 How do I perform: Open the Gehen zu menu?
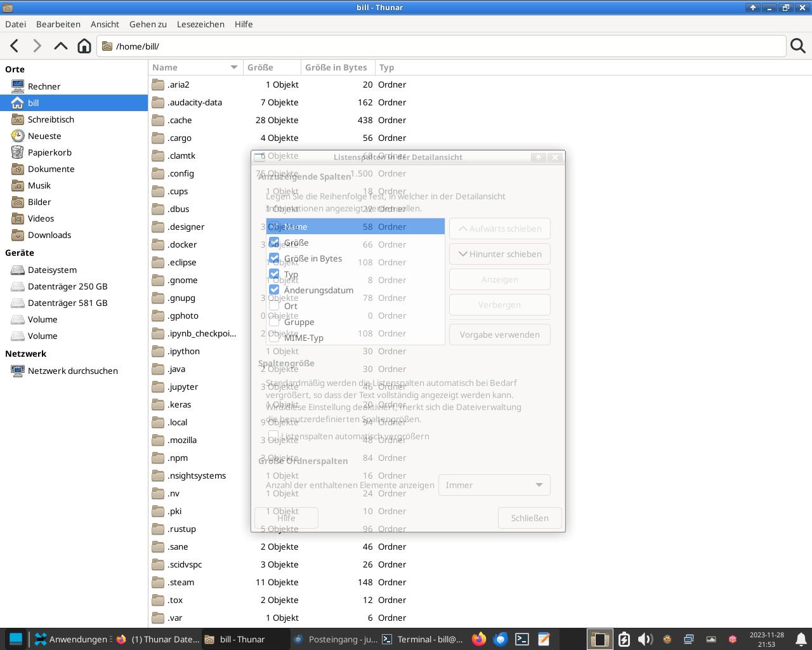pyautogui.click(x=148, y=24)
